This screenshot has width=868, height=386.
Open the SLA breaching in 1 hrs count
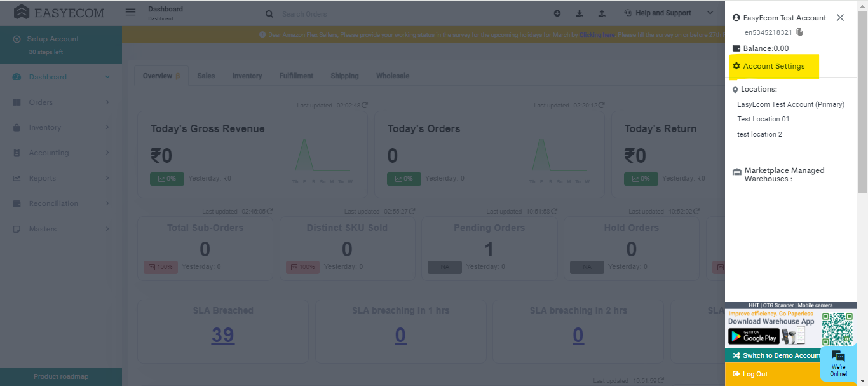pos(400,335)
